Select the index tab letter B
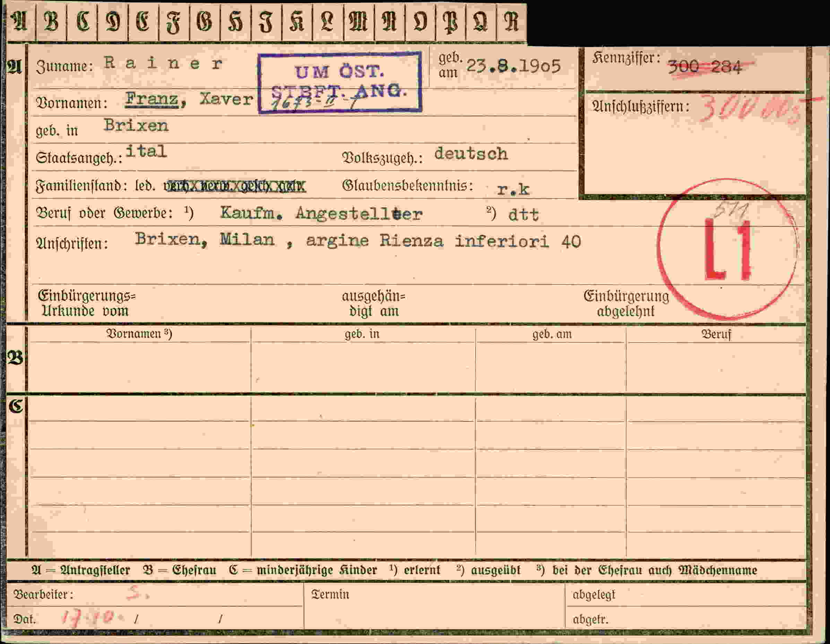The width and height of the screenshot is (830, 644). [x=51, y=21]
